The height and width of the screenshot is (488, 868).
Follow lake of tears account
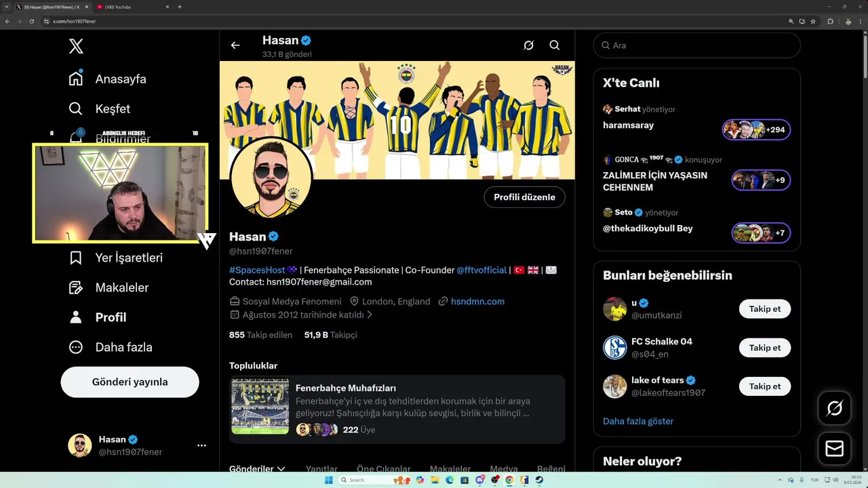pyautogui.click(x=765, y=386)
